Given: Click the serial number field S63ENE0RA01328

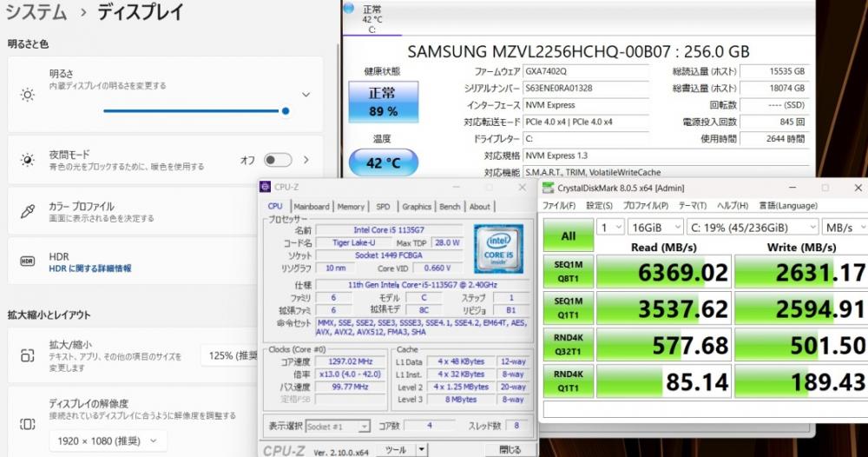Looking at the screenshot, I should point(586,88).
